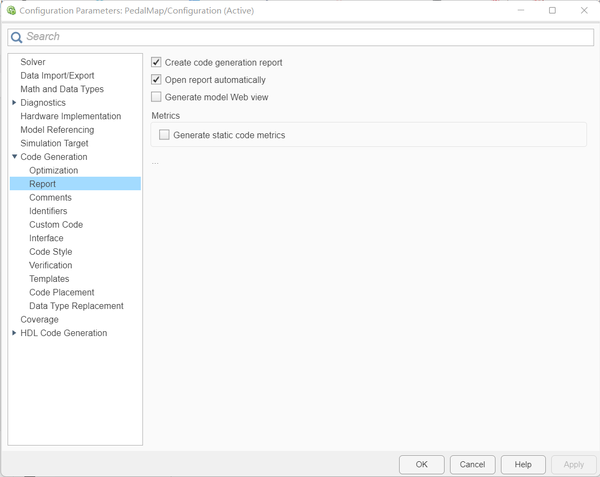Image resolution: width=600 pixels, height=477 pixels.
Task: Click the search magnifier icon
Action: pyautogui.click(x=16, y=37)
